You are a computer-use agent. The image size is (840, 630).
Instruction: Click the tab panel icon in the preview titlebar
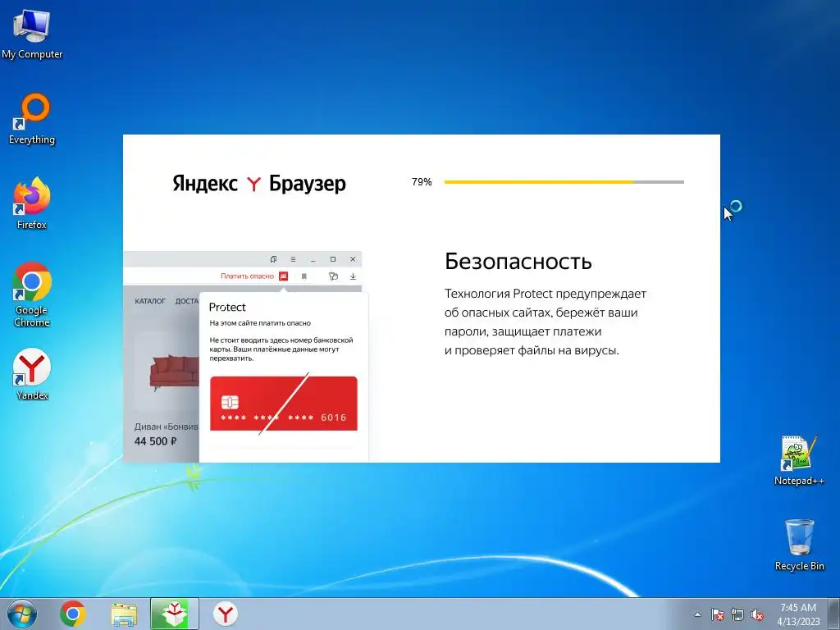[x=273, y=259]
